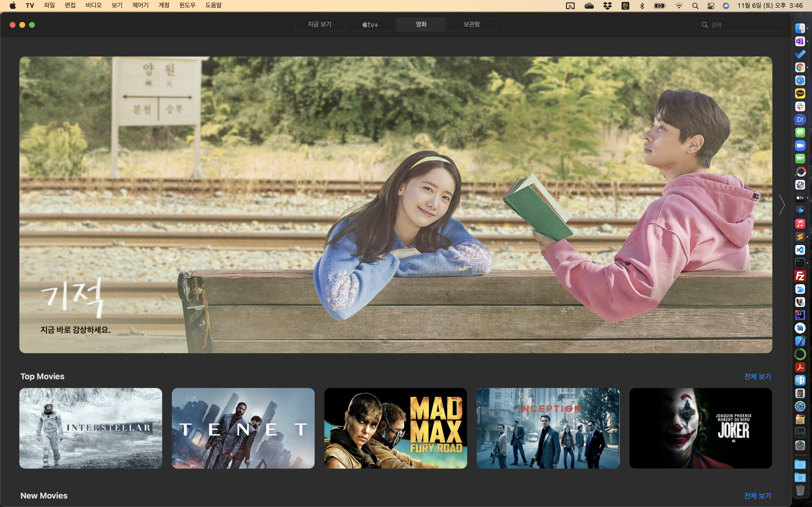Click the 검색 search field
Viewport: 812px width, 507px height.
click(745, 25)
